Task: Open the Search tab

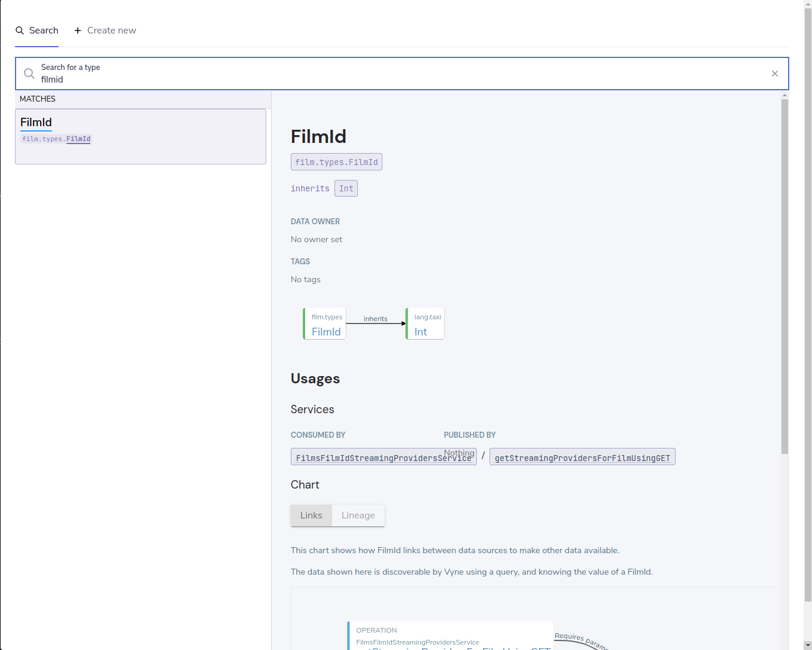Action: [37, 30]
